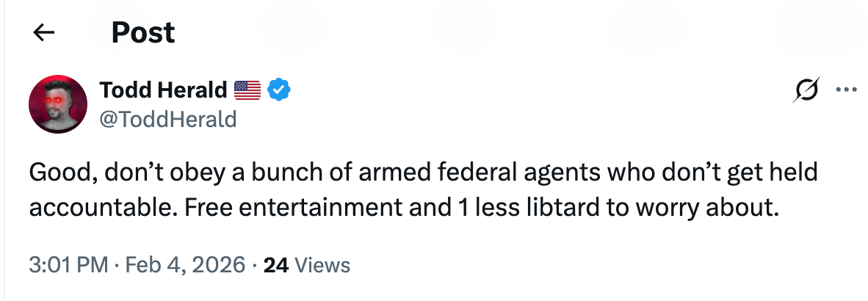Click the Todd Herald display name

[x=163, y=90]
